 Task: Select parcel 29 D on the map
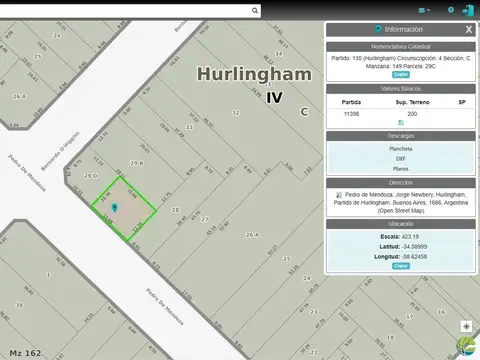(x=91, y=176)
